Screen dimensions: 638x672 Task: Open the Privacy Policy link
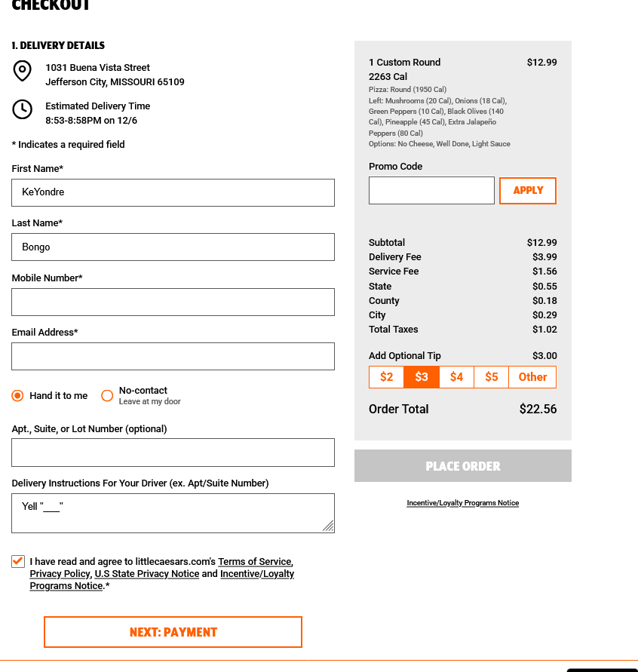click(x=60, y=574)
